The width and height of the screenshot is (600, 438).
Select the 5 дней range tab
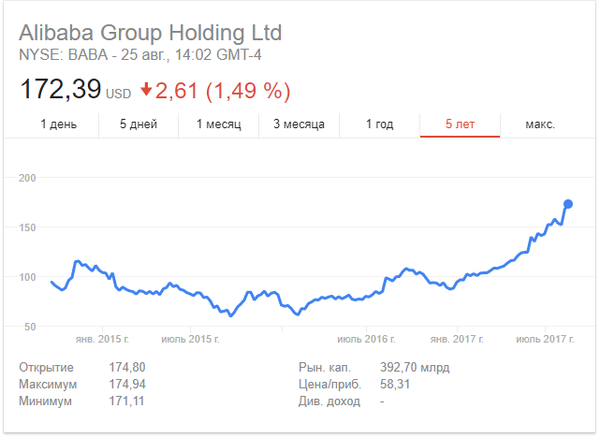[x=139, y=124]
